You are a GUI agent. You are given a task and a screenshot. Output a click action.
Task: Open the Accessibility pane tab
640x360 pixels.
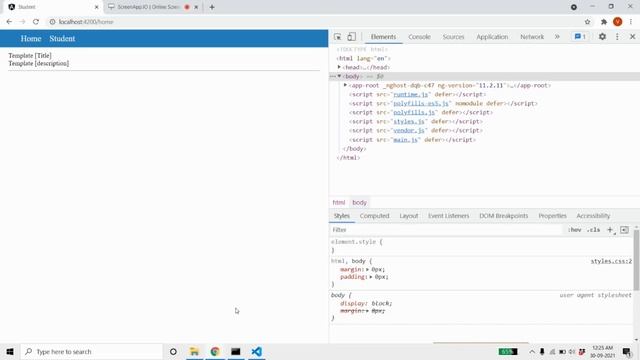(593, 216)
